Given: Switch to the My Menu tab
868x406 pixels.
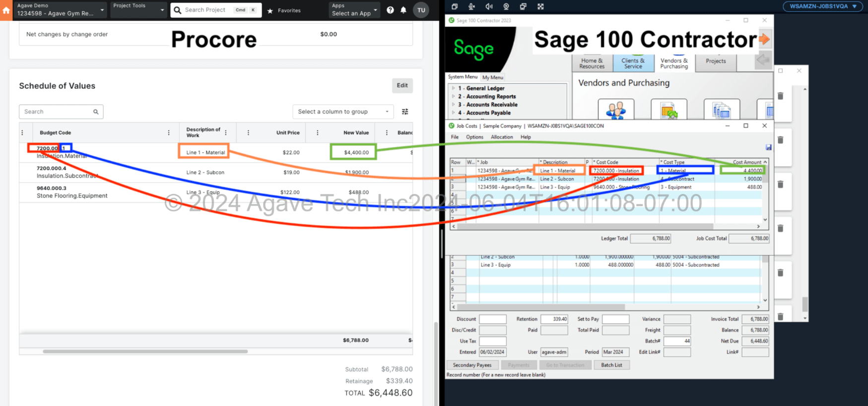Looking at the screenshot, I should 492,77.
